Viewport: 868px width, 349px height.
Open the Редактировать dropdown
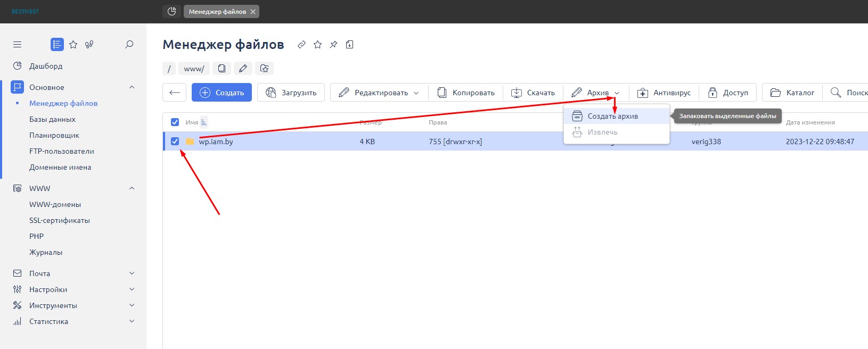pyautogui.click(x=379, y=93)
